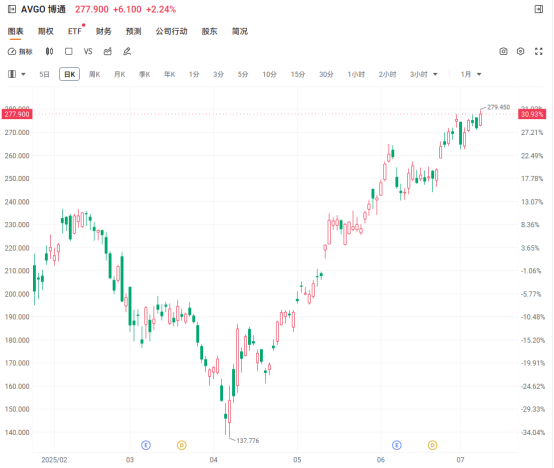Switch to the 期权 tab
The width and height of the screenshot is (554, 468).
click(46, 31)
